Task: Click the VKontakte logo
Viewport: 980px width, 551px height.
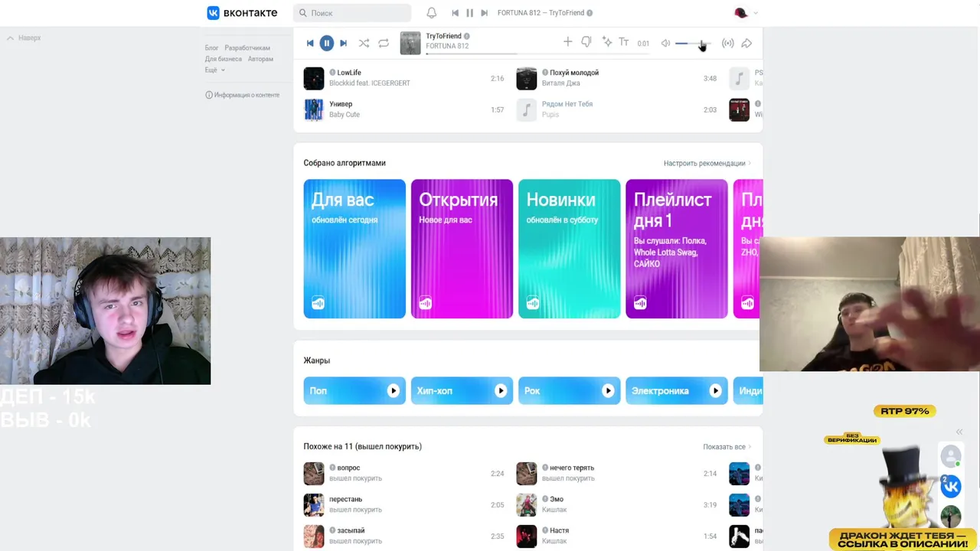Action: click(x=242, y=13)
